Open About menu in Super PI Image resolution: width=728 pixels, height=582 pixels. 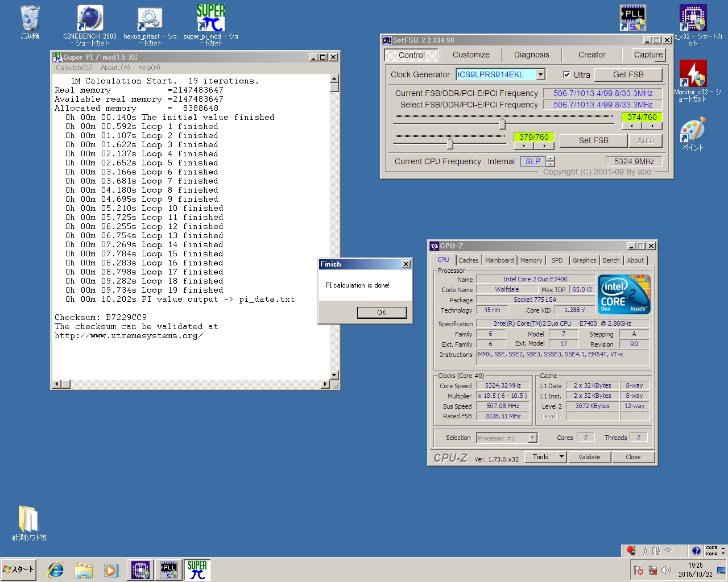115,68
